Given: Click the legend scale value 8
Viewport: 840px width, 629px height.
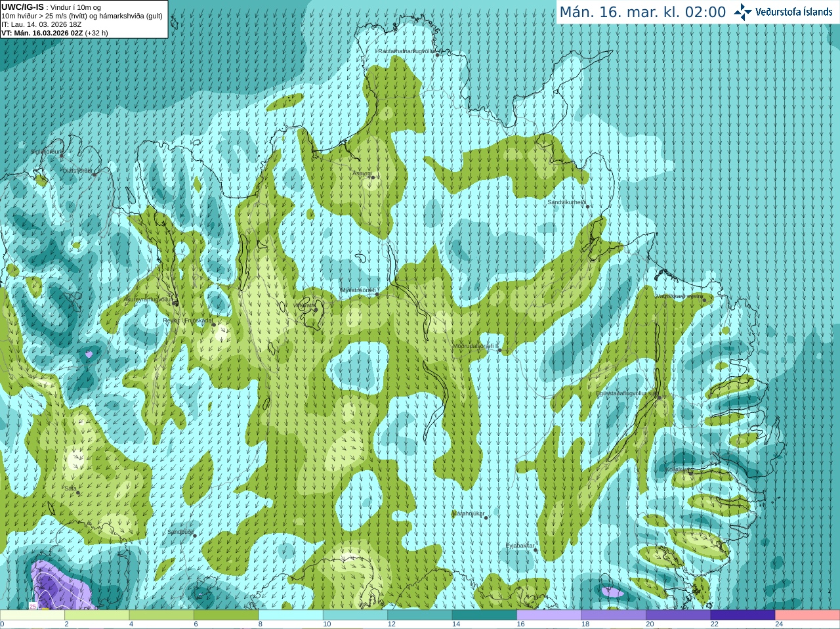Looking at the screenshot, I should click(x=261, y=624).
